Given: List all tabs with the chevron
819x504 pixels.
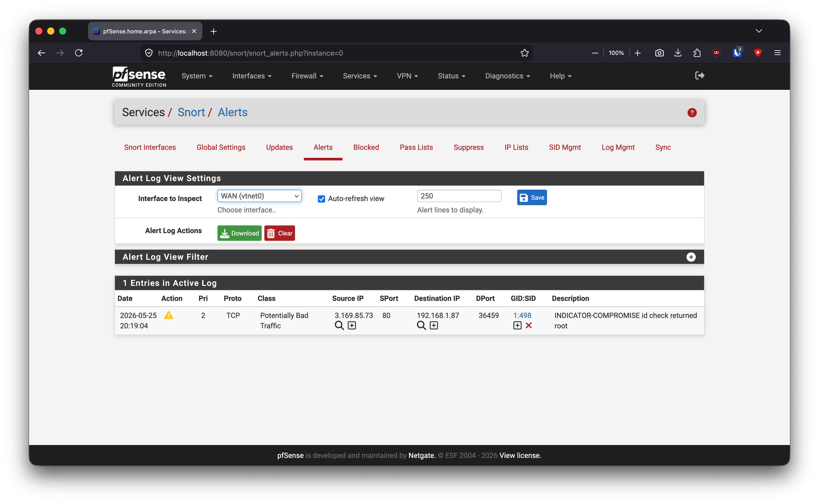Looking at the screenshot, I should [x=759, y=31].
